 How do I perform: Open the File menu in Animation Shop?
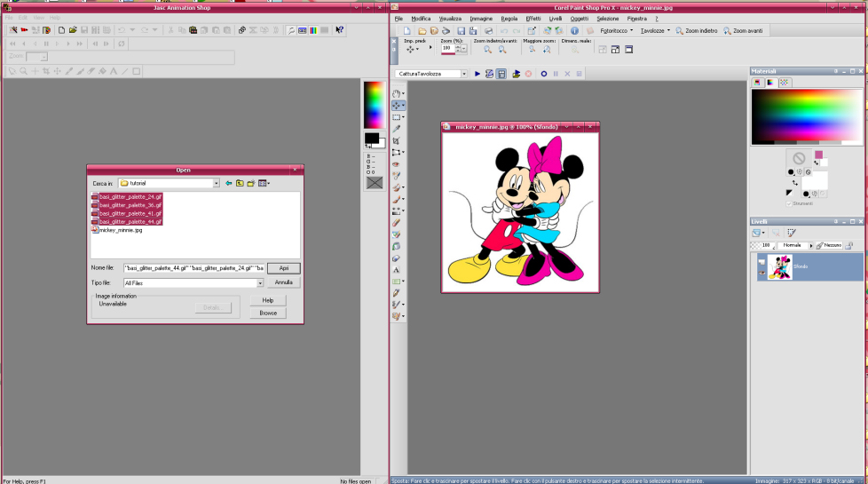(9, 18)
